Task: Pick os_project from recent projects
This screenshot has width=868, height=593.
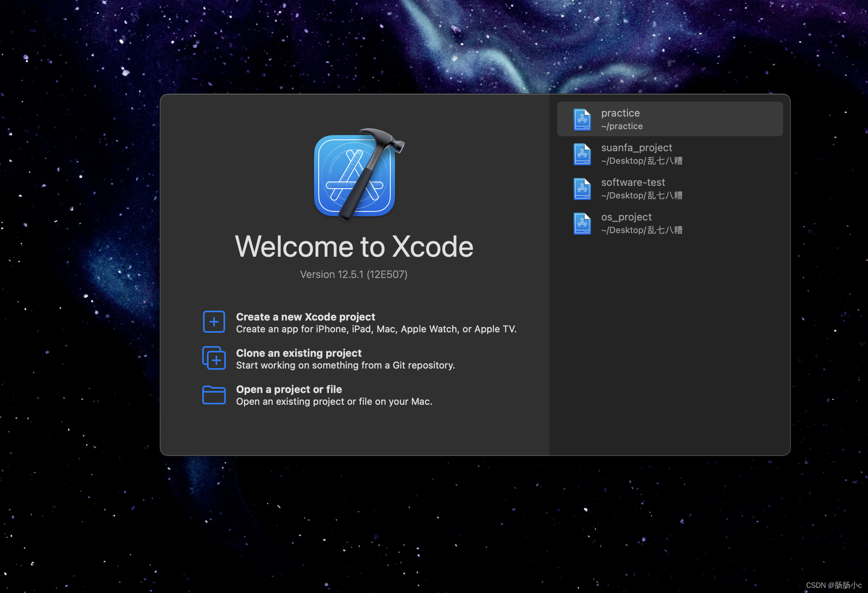Action: (670, 223)
